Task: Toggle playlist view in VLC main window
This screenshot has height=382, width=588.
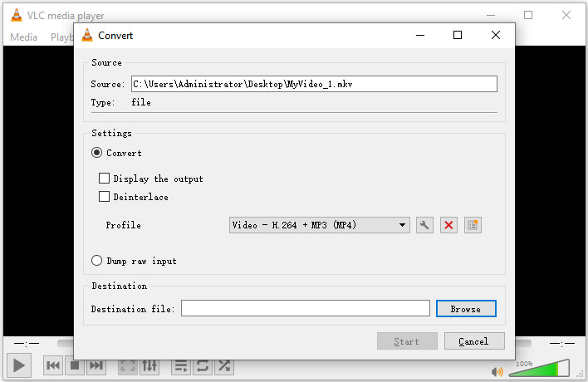Action: 181,365
